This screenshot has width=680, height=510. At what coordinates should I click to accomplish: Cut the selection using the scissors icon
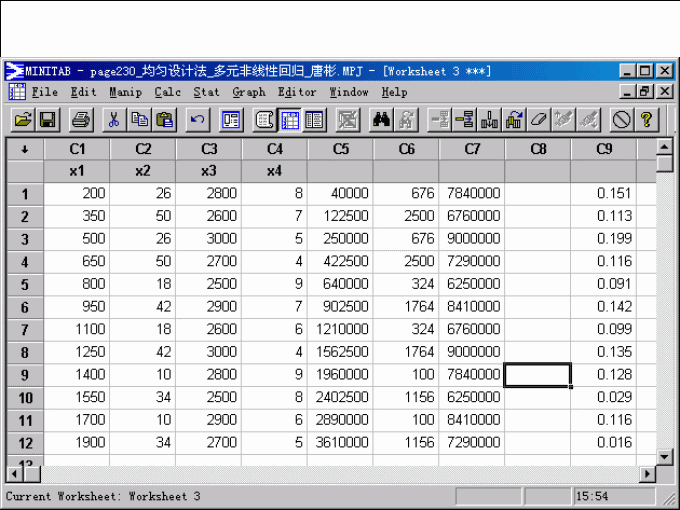115,120
